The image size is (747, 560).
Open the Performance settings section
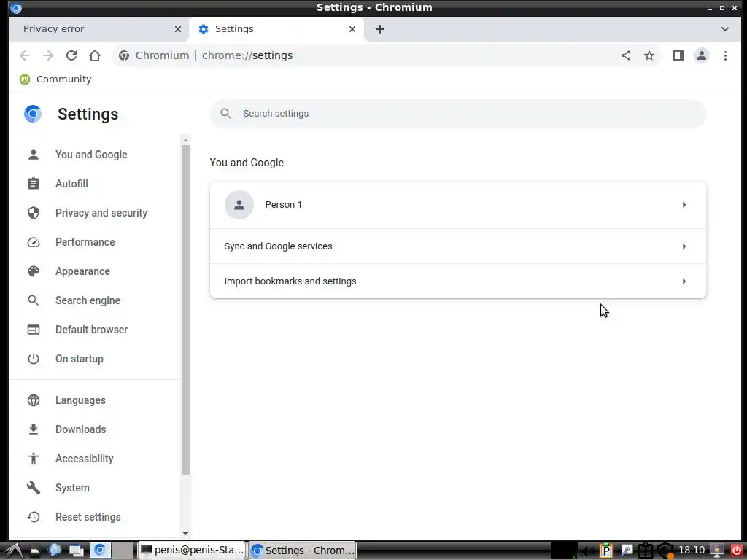pyautogui.click(x=85, y=242)
